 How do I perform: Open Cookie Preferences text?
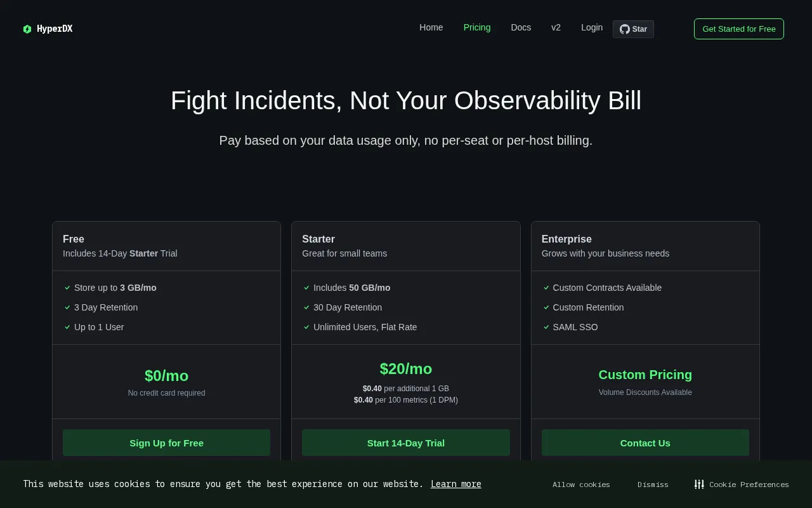[x=749, y=485]
